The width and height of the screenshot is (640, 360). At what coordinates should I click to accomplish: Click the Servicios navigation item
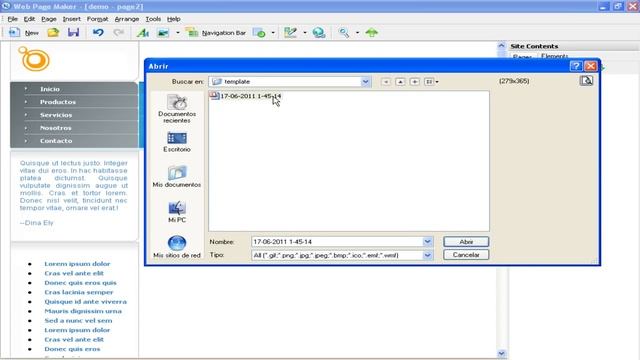pos(56,115)
